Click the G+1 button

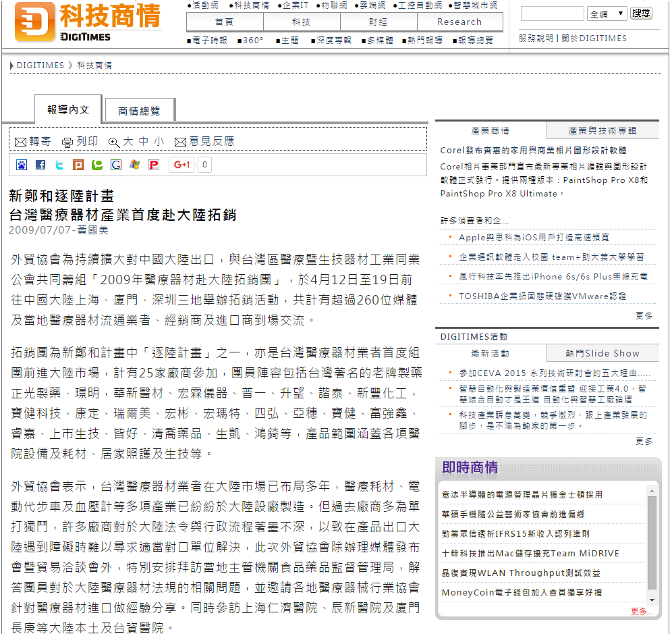(x=182, y=165)
